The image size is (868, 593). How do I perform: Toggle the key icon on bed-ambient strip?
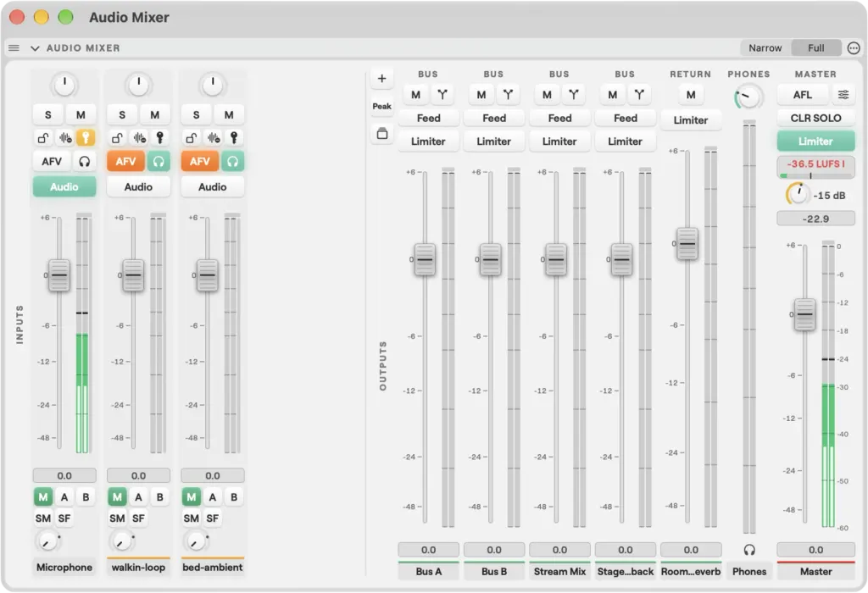point(234,138)
